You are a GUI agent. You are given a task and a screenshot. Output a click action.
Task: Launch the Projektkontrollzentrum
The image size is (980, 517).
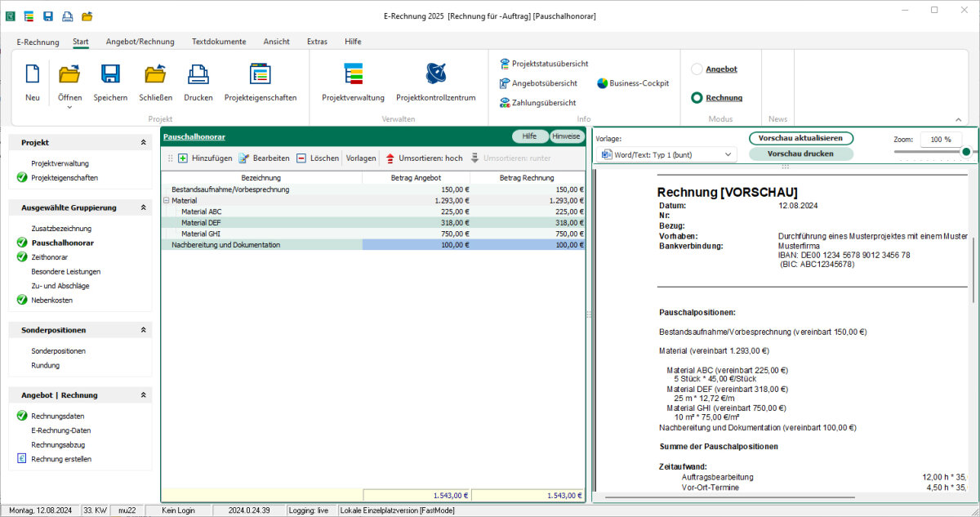[x=435, y=75]
